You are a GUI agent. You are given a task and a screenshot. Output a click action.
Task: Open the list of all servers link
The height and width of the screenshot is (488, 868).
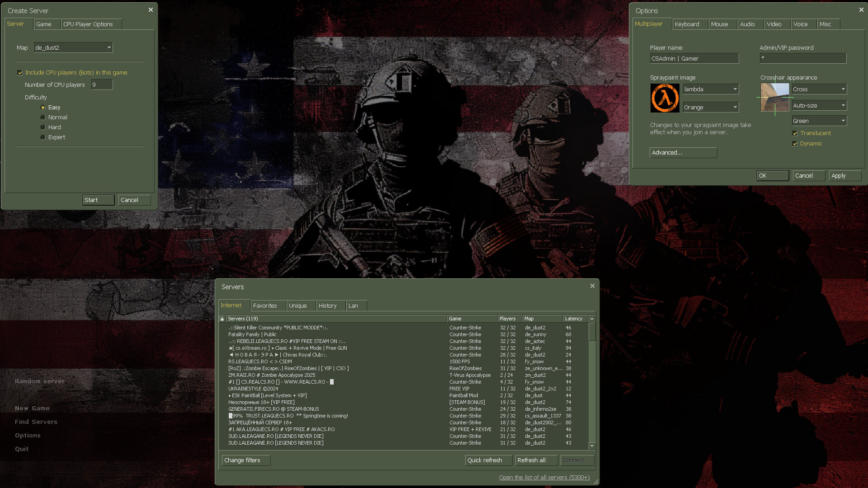pyautogui.click(x=544, y=478)
